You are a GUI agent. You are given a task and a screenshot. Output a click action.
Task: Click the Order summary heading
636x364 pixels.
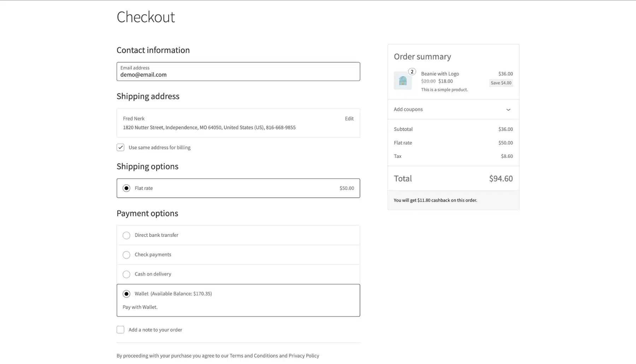(x=422, y=56)
